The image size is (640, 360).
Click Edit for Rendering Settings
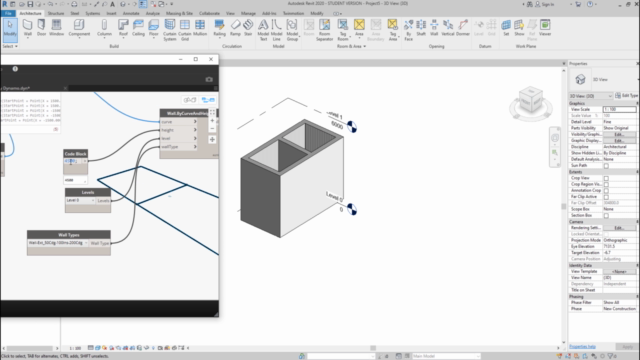(619, 228)
